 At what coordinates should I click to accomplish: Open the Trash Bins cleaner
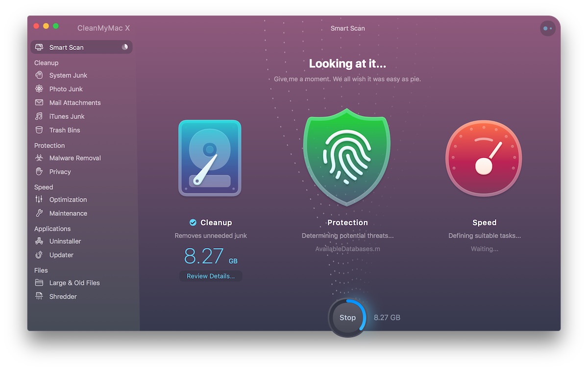[x=64, y=130]
